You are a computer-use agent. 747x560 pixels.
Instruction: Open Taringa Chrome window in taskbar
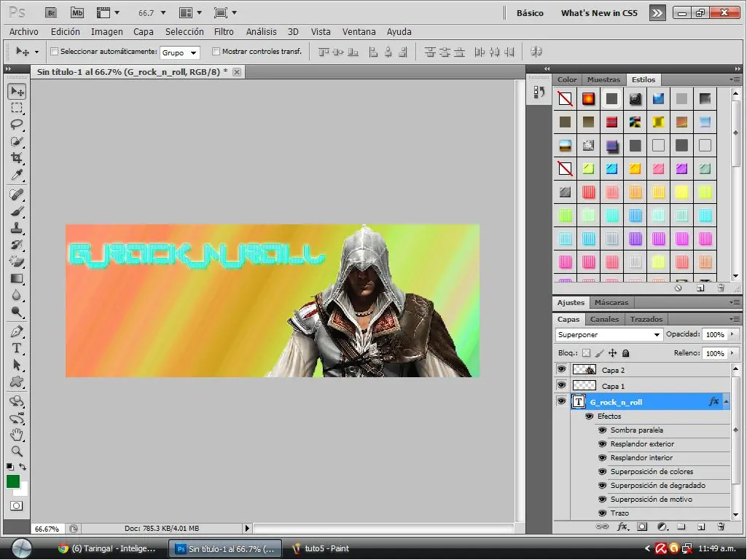click(x=108, y=548)
